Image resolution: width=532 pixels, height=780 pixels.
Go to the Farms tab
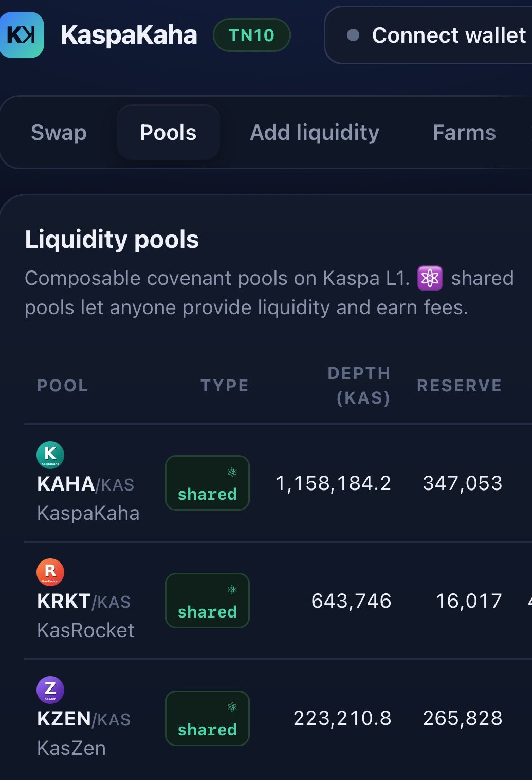(464, 133)
